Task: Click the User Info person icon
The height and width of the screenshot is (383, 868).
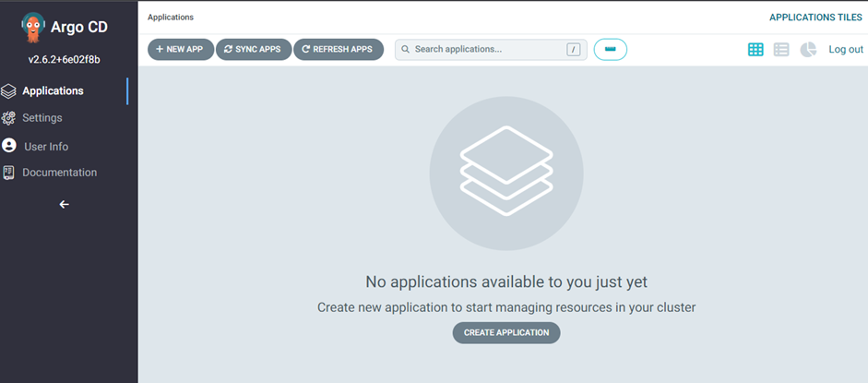Action: coord(9,146)
